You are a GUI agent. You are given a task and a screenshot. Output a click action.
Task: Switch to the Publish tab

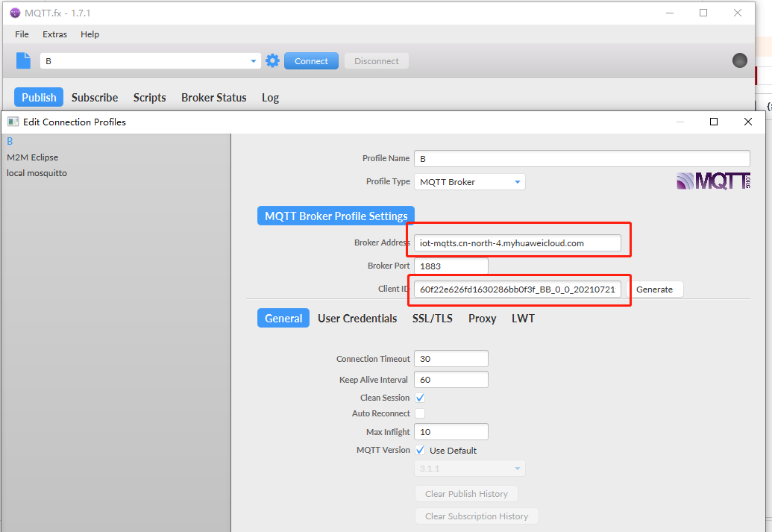[39, 98]
